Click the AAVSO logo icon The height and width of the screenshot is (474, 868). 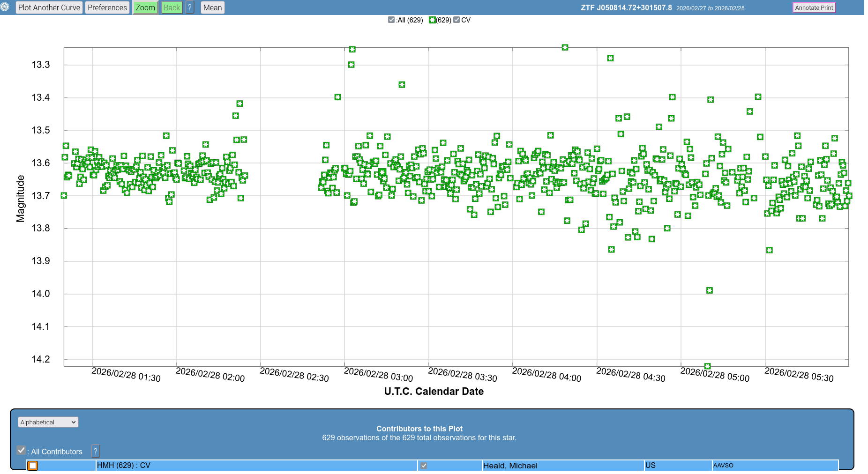tap(5, 7)
